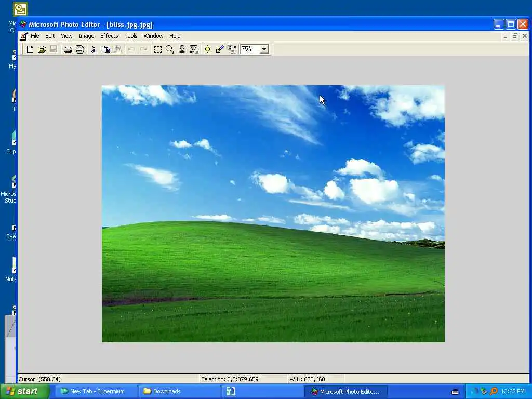The image size is (532, 399).
Task: Click Microsoft Photo Editor taskbar button
Action: tap(345, 392)
